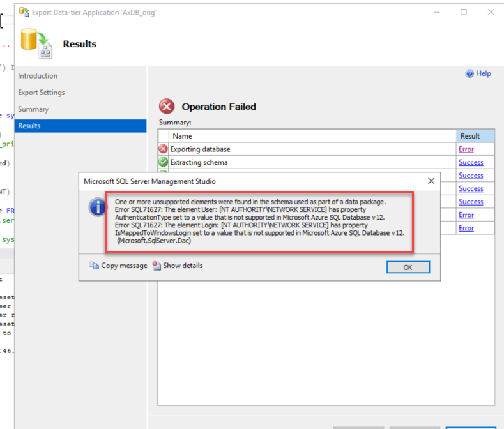This screenshot has height=429, width=504.
Task: Minimize the Export Data-tier Application window
Action: 436,12
